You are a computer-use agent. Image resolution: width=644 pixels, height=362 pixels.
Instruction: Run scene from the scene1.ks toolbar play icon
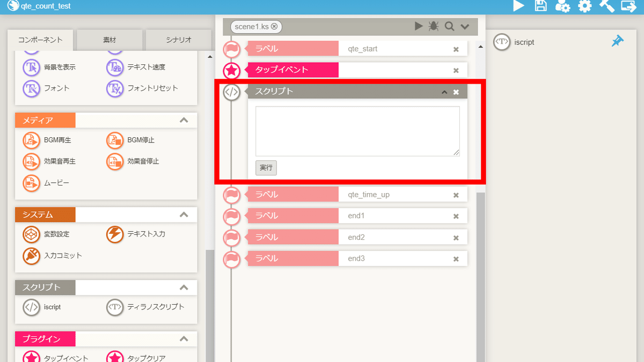[x=419, y=26]
